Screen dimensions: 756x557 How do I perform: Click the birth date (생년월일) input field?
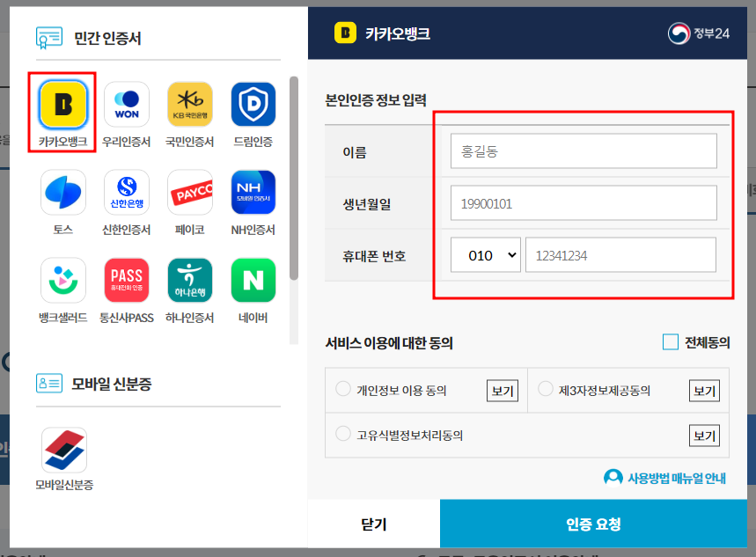tap(584, 203)
